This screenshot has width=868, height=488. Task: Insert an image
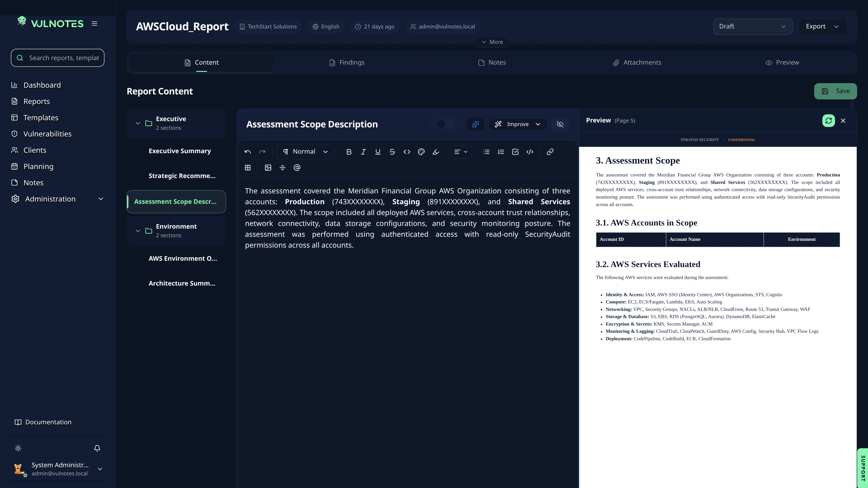268,167
